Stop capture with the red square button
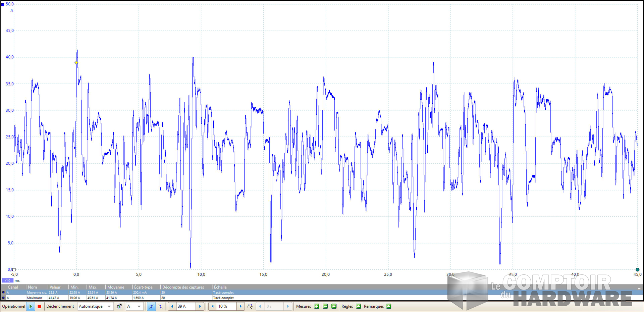The height and width of the screenshot is (312, 644). coord(39,306)
